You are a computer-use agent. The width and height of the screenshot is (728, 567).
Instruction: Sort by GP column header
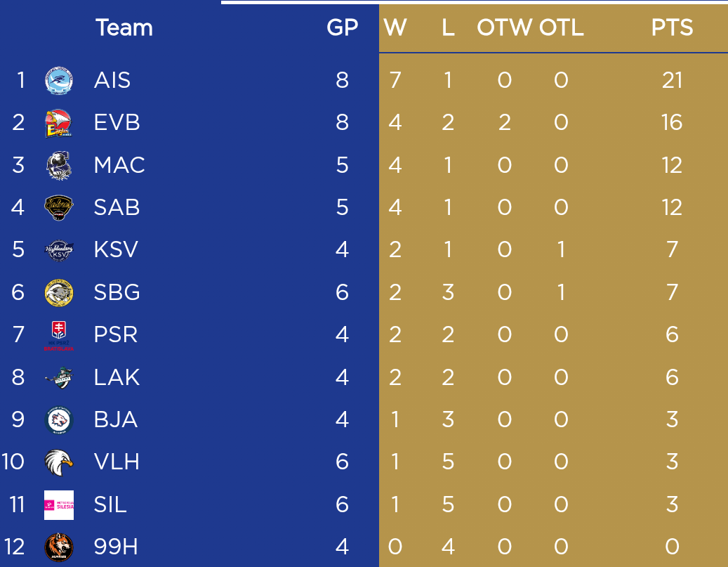(342, 27)
